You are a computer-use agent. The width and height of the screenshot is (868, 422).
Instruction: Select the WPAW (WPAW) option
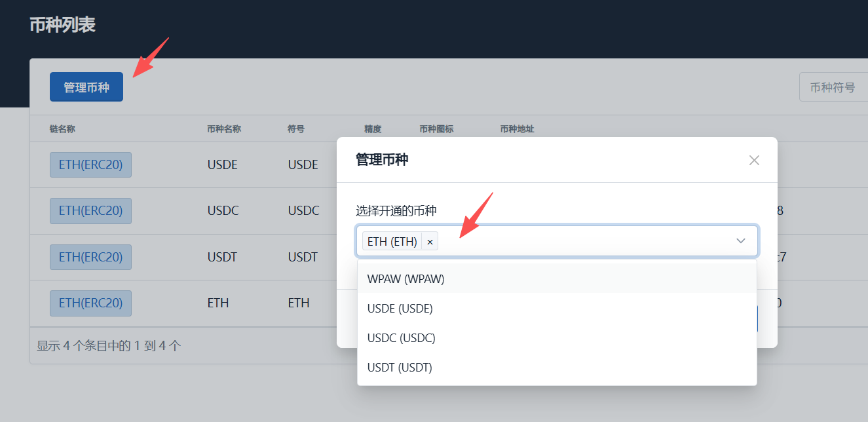pyautogui.click(x=406, y=278)
